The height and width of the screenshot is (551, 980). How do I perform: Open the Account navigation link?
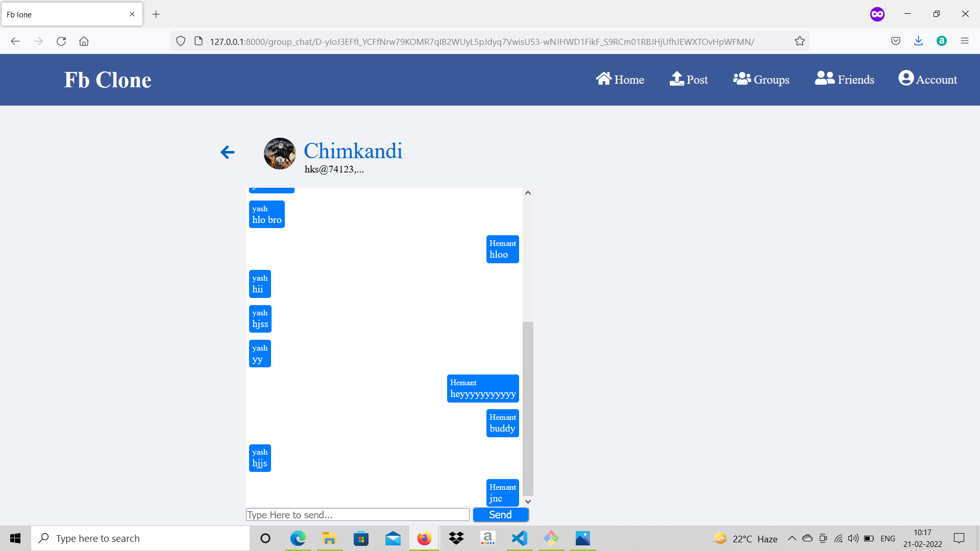928,79
